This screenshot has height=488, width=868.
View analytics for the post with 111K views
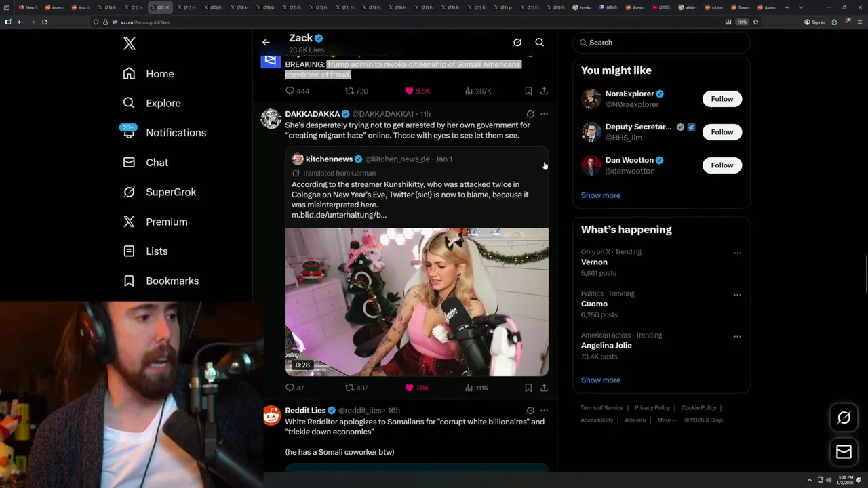(477, 388)
